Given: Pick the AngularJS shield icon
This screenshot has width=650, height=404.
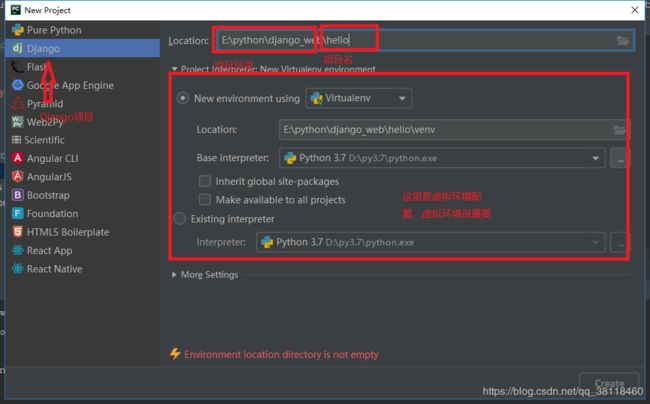Looking at the screenshot, I should [18, 177].
